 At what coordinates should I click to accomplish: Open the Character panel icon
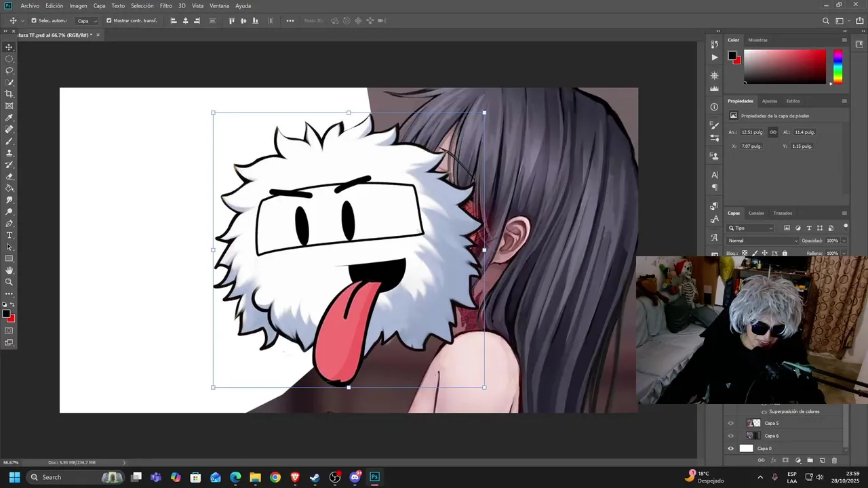tap(714, 175)
